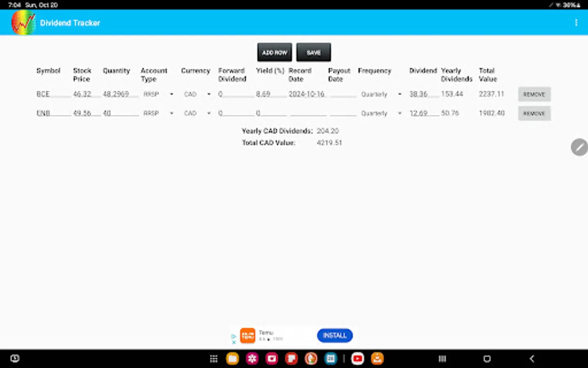Remove the ENB row
This screenshot has width=588, height=368.
point(534,113)
